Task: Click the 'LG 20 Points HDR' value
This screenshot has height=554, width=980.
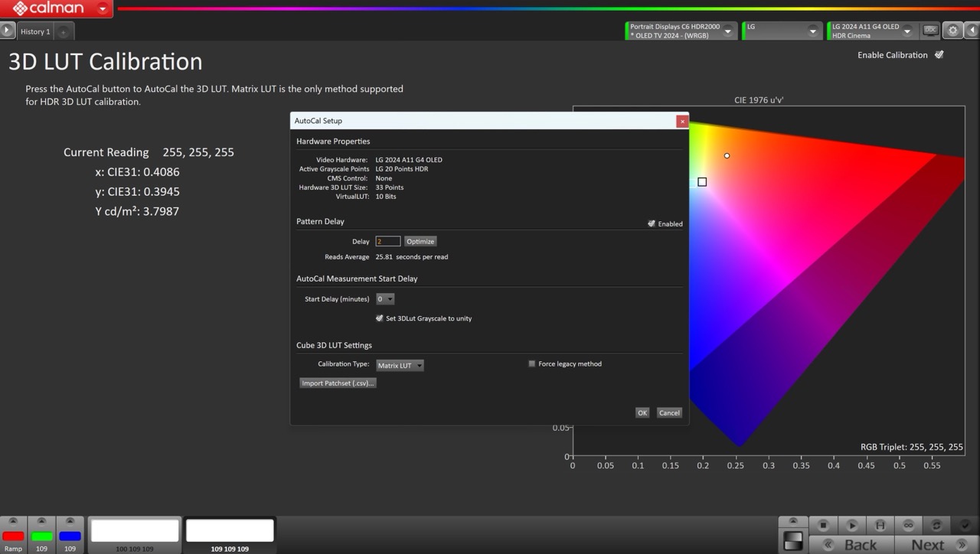Action: pyautogui.click(x=402, y=169)
